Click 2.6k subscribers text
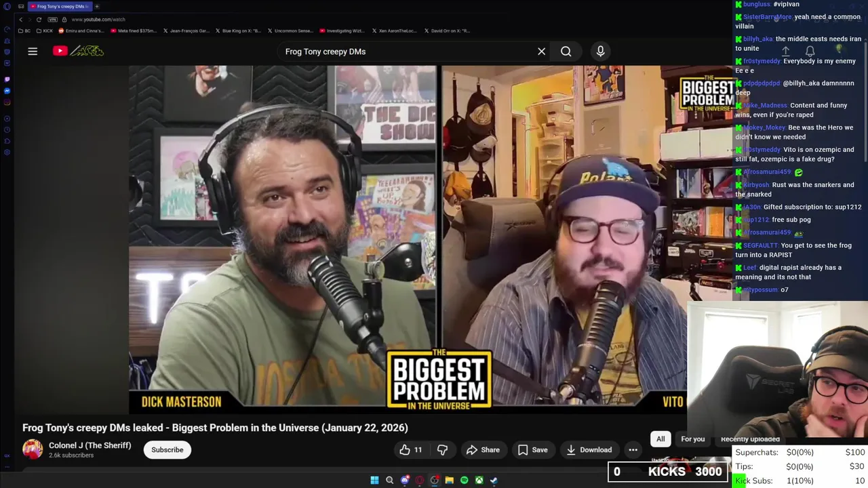The height and width of the screenshot is (488, 868). click(71, 455)
